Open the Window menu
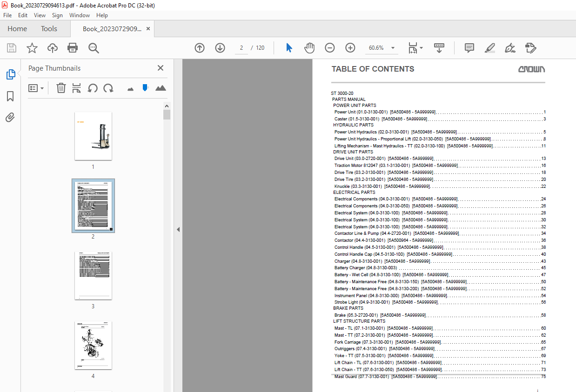The width and height of the screenshot is (576, 392). [80, 15]
